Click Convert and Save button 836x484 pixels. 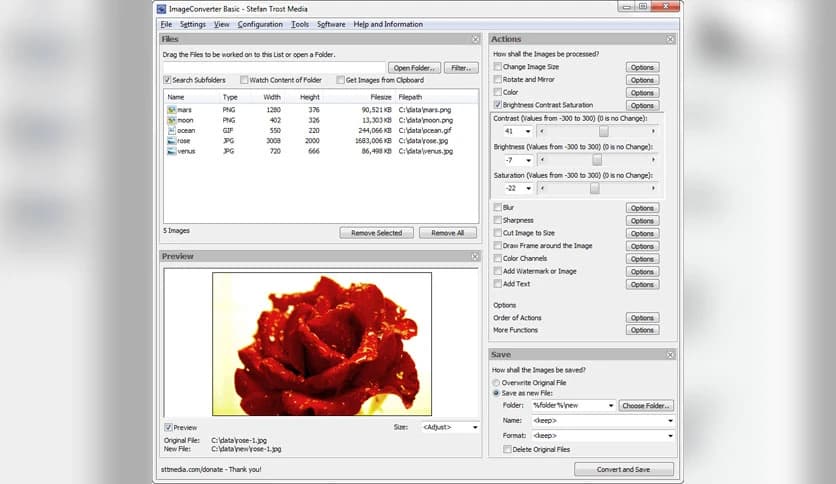click(x=624, y=470)
